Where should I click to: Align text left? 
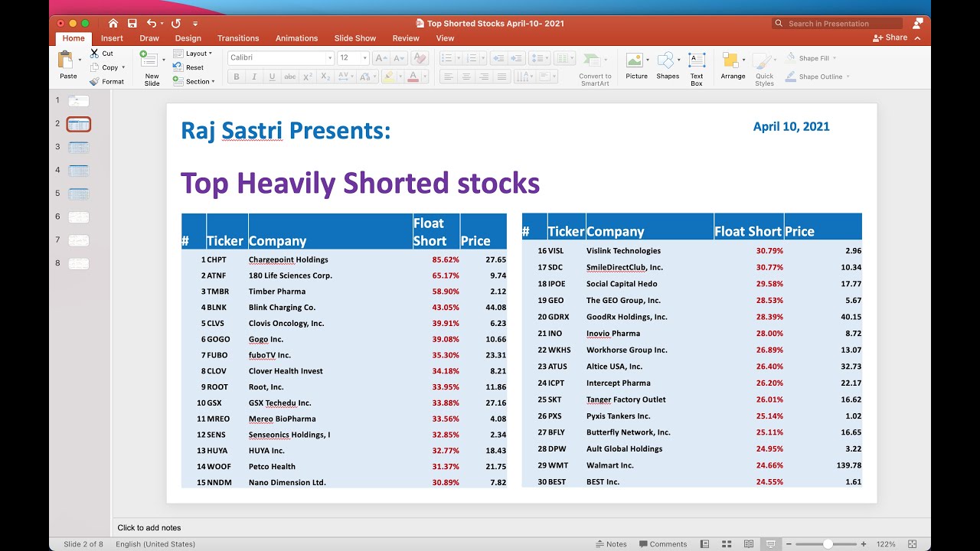pos(448,77)
